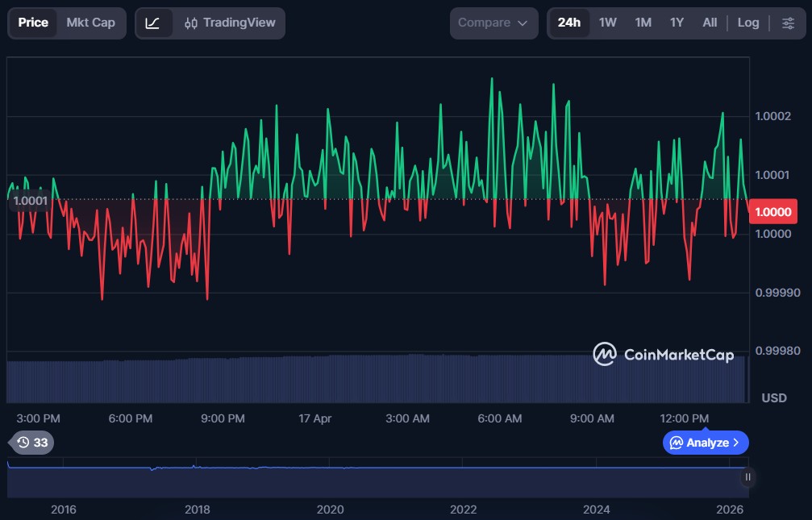
Task: Click the red current price label 1.0000
Action: click(771, 212)
